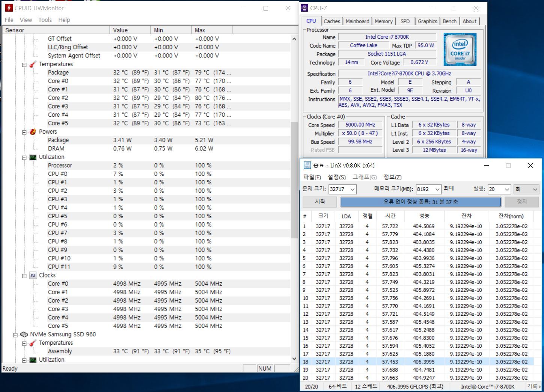This screenshot has width=544, height=392.
Task: Click the HWMonitor lightning app icon
Action: [9, 8]
